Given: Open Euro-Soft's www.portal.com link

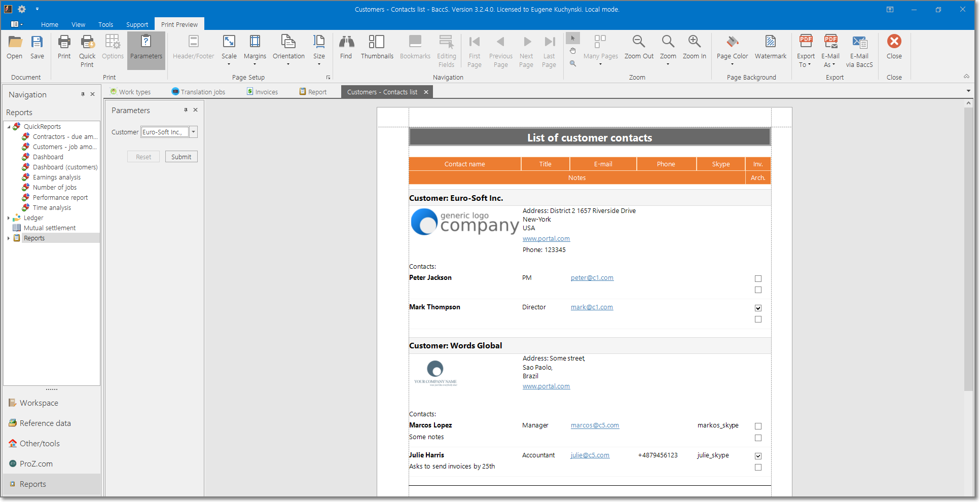Looking at the screenshot, I should 546,239.
